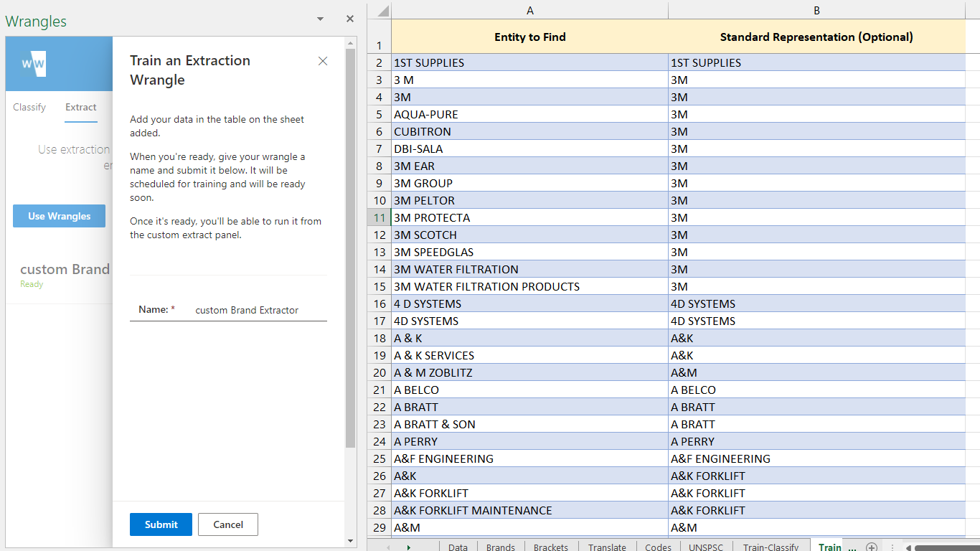
Task: Click the task pane scroll down arrow
Action: (350, 540)
